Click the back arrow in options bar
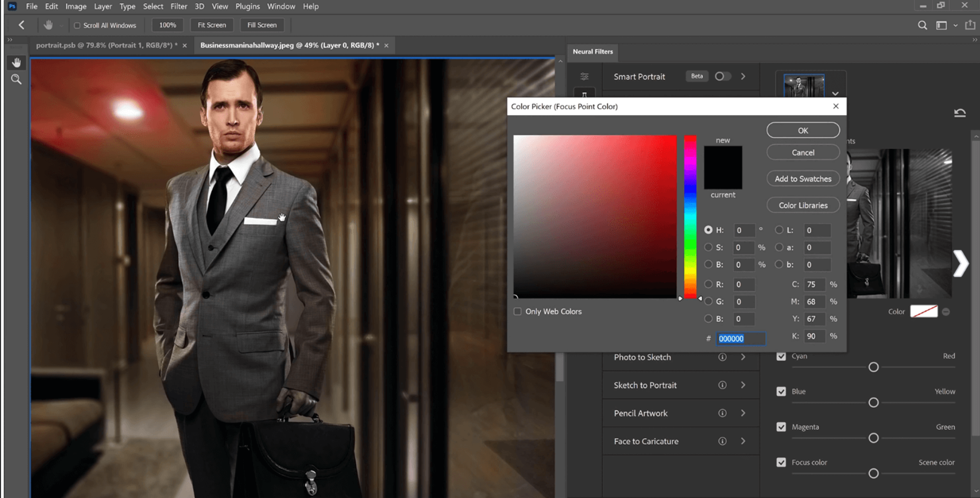Screen dimensions: 980x498 click(22, 25)
